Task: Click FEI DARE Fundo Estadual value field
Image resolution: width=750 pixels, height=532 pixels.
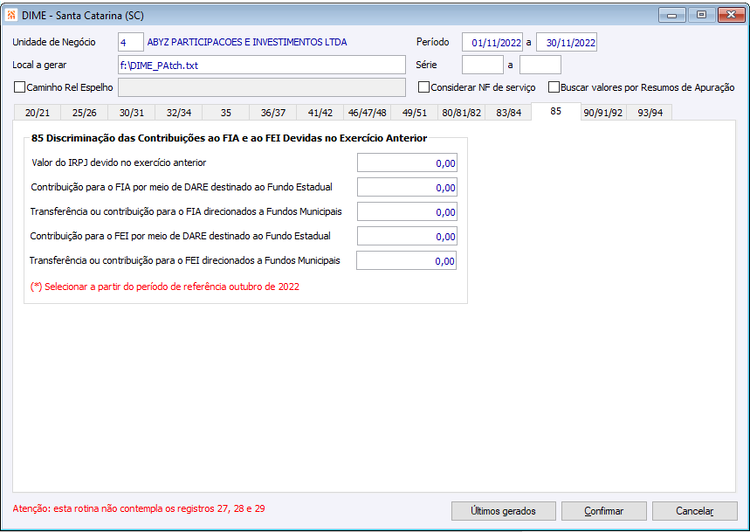Action: click(x=407, y=236)
